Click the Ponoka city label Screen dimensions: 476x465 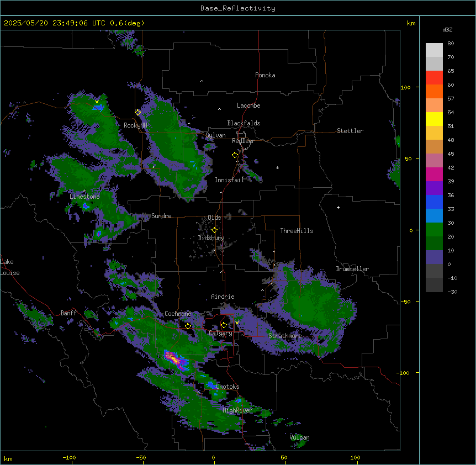point(265,75)
